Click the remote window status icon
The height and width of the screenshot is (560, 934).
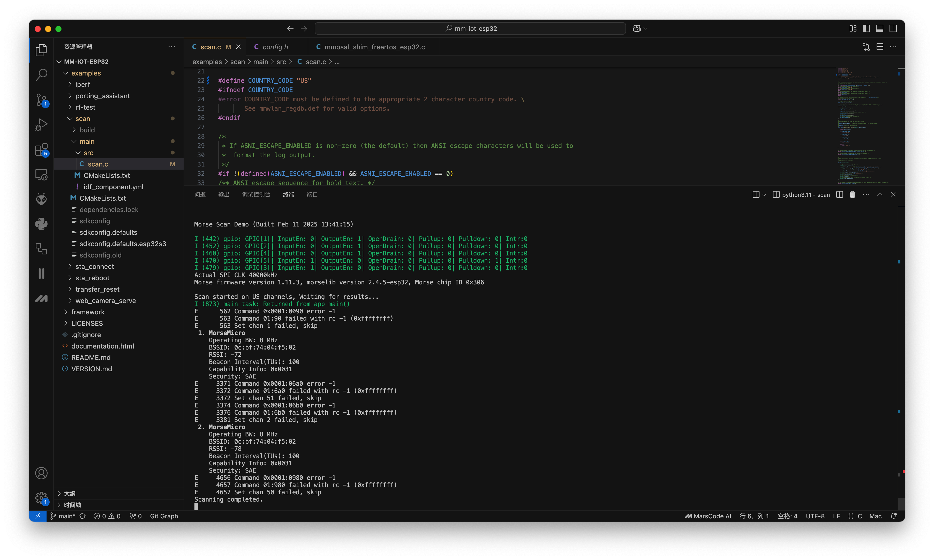pos(38,516)
